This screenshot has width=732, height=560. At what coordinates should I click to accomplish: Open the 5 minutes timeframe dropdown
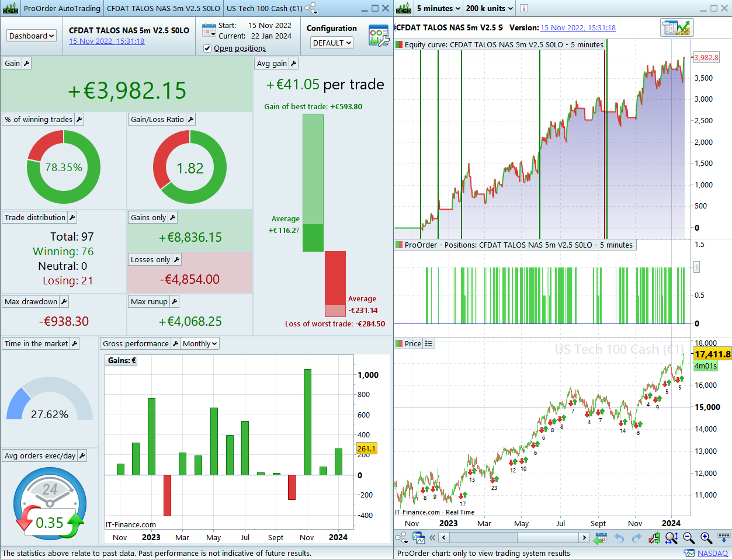438,8
